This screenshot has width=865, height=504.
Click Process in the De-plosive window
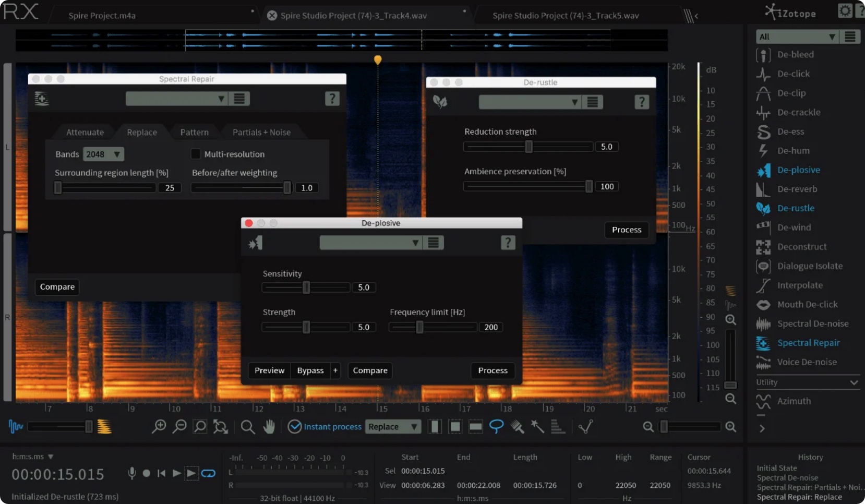pos(492,370)
